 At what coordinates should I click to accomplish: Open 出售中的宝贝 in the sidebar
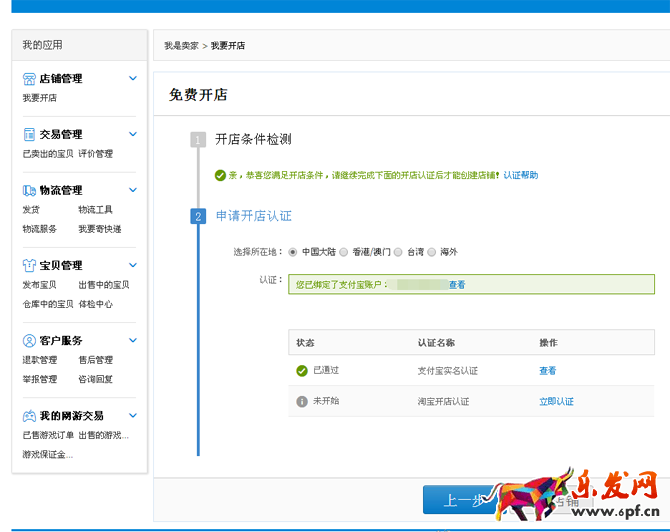tap(104, 285)
